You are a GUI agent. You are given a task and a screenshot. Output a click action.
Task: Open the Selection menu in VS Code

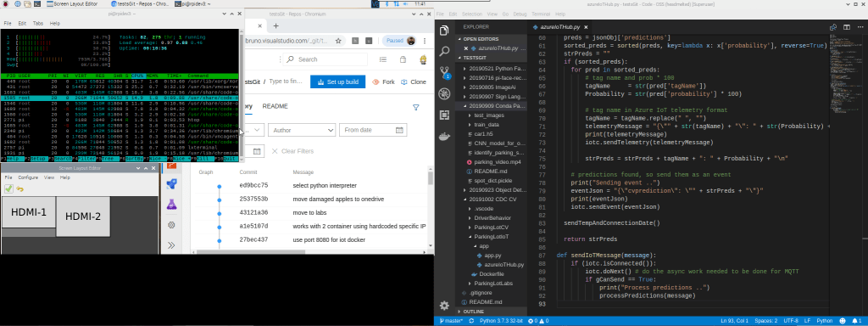(471, 14)
